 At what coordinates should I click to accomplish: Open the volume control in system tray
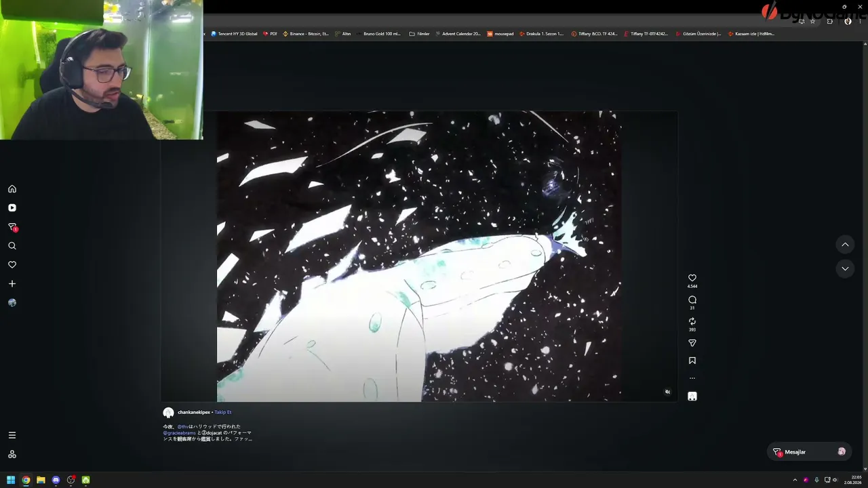(835, 480)
